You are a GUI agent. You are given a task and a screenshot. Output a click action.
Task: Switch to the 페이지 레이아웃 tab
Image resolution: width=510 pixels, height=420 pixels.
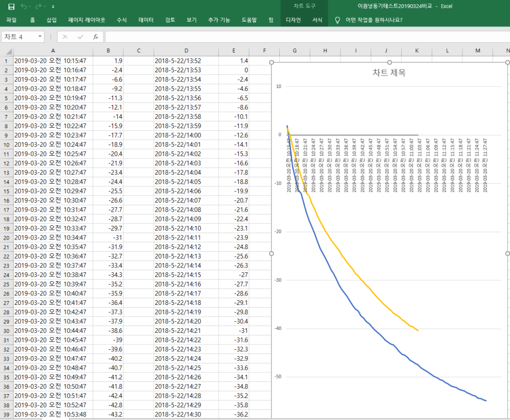pyautogui.click(x=87, y=20)
